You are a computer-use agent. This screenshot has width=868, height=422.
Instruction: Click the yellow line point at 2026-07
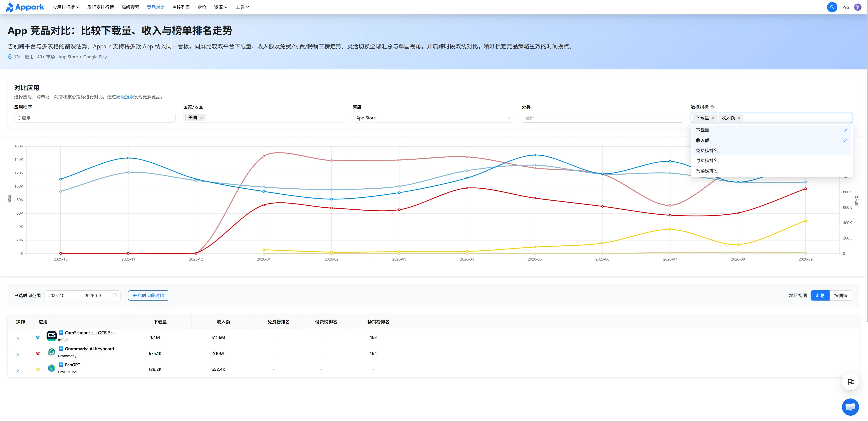tap(670, 229)
